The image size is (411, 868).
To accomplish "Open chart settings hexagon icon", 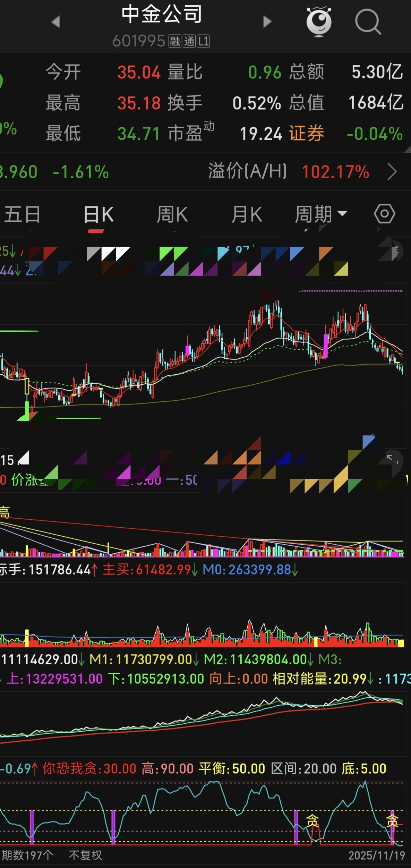I will (385, 214).
